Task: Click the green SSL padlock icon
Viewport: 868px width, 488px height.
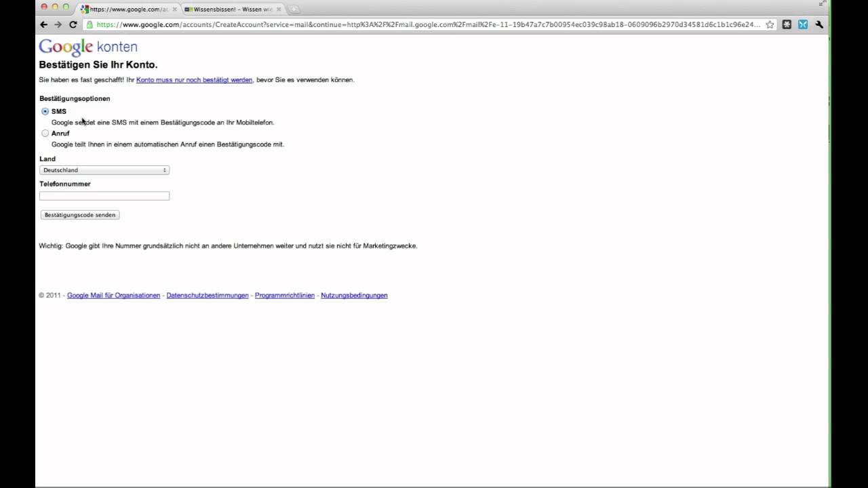Action: (x=90, y=24)
